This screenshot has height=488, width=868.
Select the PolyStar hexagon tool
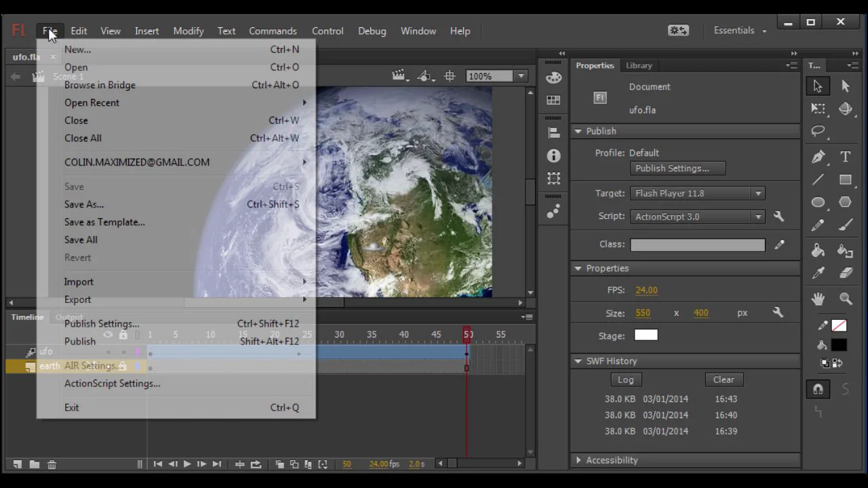tap(846, 202)
